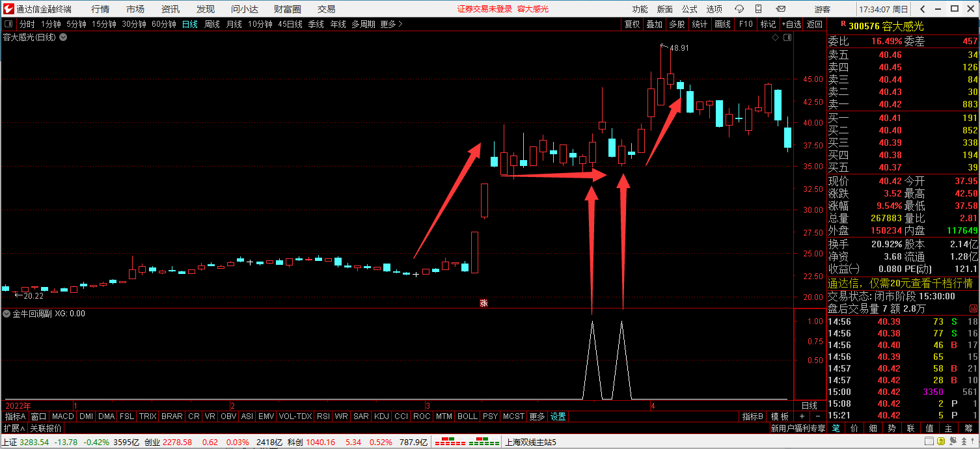Click the red 涨 marker on the chart
Viewport: 980px width, 449px height.
click(483, 303)
